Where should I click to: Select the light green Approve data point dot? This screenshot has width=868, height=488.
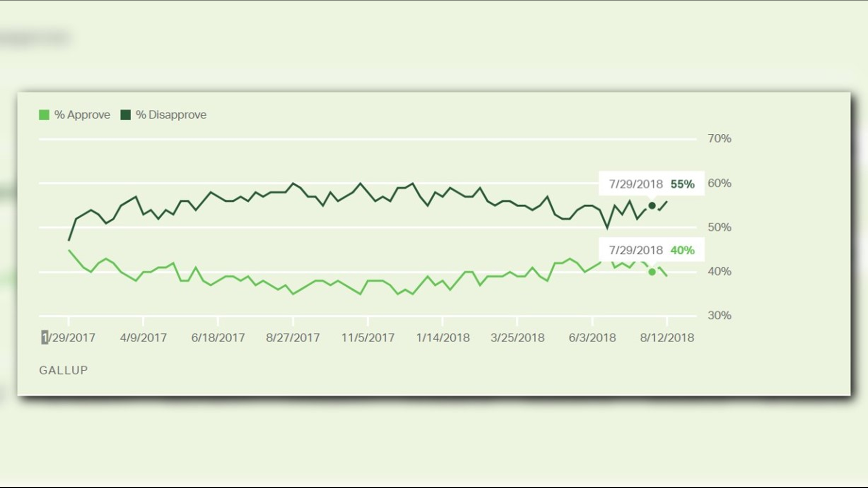pyautogui.click(x=652, y=272)
